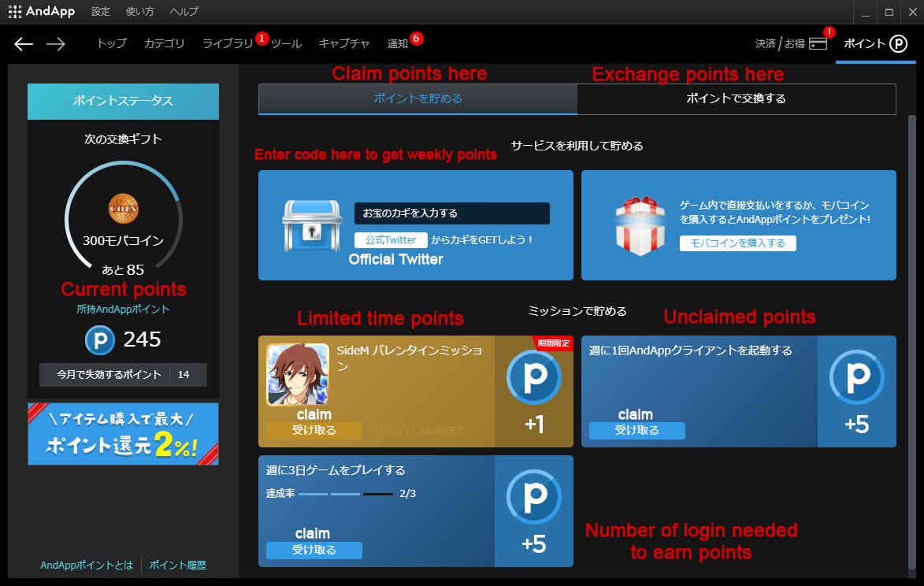Go back with the left arrow
Screen dimensions: 924x586
(24, 43)
